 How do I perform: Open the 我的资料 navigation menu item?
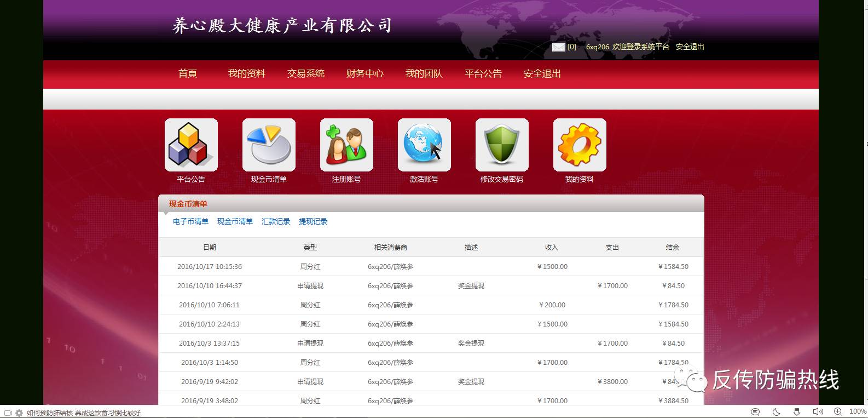point(247,73)
